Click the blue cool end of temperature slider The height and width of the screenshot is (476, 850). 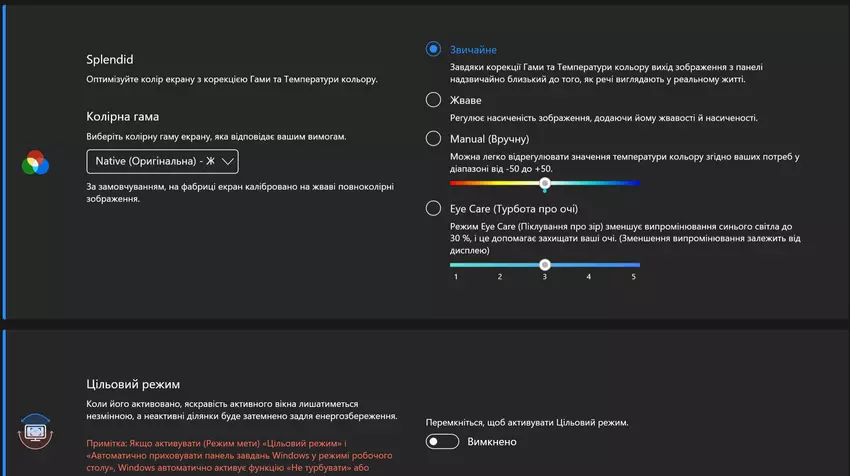(x=635, y=184)
